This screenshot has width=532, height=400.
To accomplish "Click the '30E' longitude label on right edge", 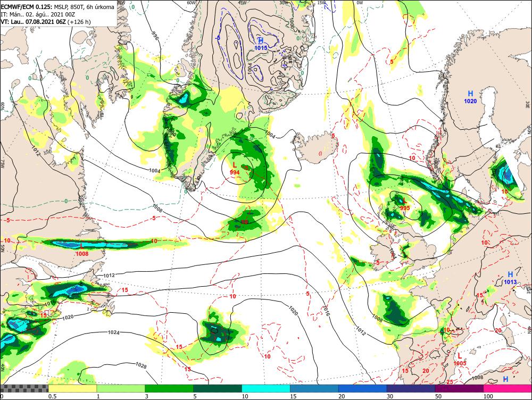I will point(528,104).
